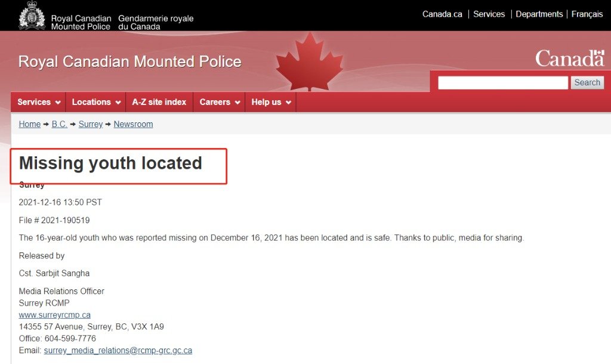Screen dimensions: 611x364
Task: Expand the Services dropdown menu
Action: [39, 102]
